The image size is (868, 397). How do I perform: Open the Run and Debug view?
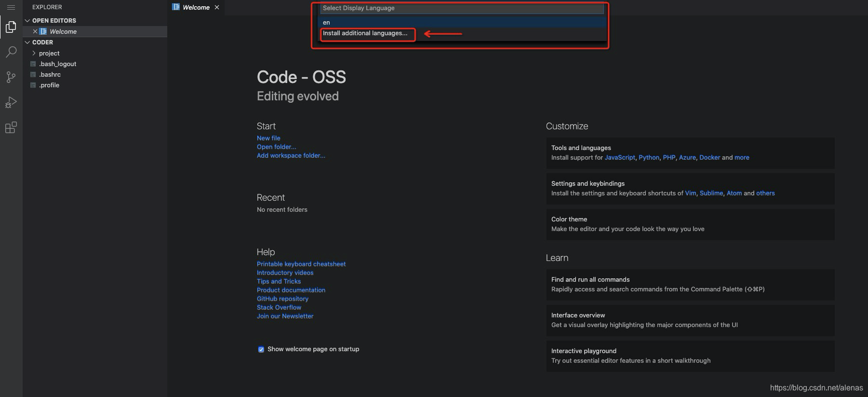(x=11, y=102)
